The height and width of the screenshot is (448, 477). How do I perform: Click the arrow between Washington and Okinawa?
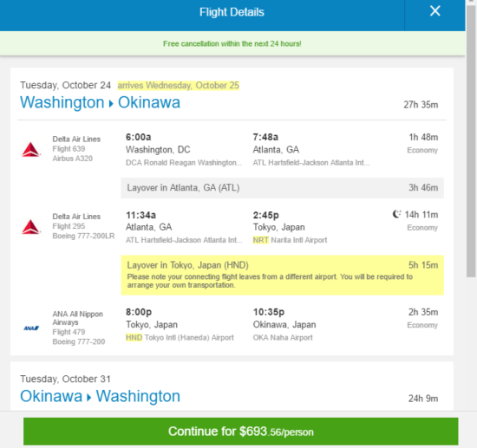[x=111, y=104]
